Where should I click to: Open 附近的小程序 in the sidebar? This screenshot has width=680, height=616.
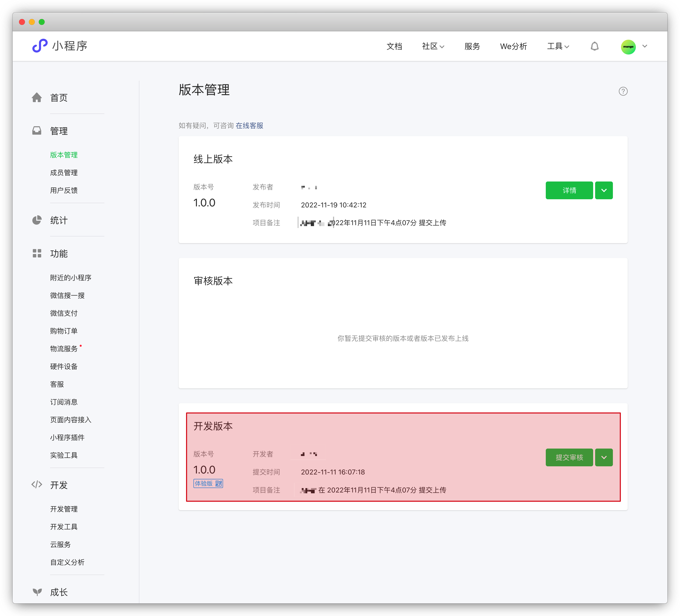coord(71,277)
